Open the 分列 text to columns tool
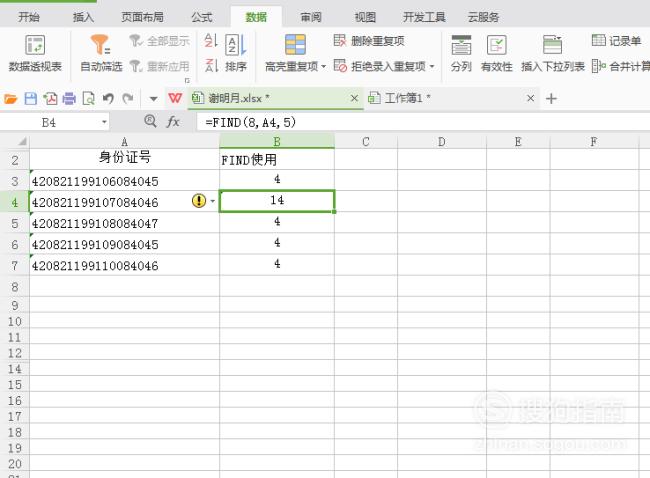The height and width of the screenshot is (478, 650). pyautogui.click(x=461, y=53)
